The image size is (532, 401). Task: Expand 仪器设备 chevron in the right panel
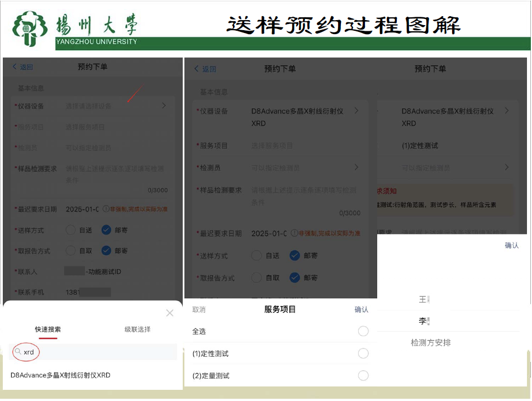point(507,111)
